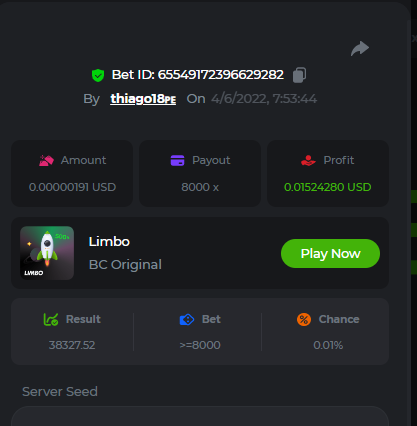
Task: Click the result value 38327.52
Action: (x=72, y=345)
